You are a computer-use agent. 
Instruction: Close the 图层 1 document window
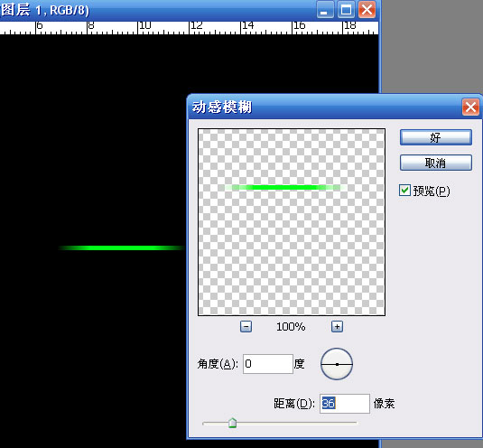click(367, 10)
